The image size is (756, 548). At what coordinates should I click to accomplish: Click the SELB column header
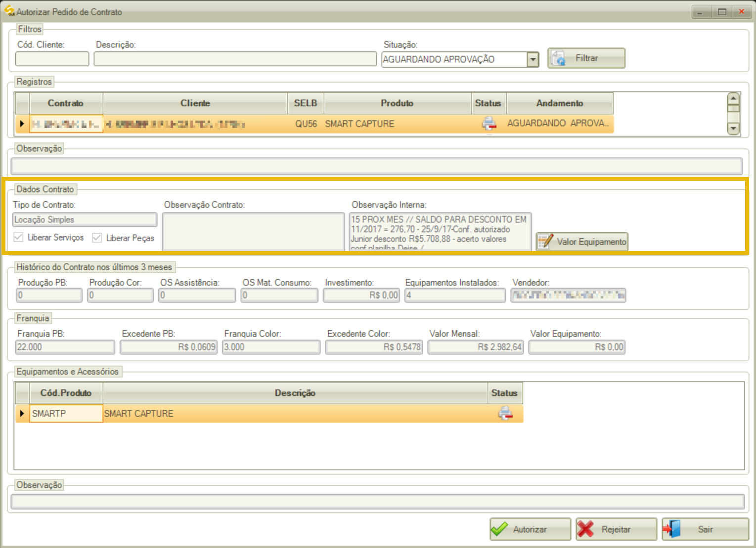point(306,103)
